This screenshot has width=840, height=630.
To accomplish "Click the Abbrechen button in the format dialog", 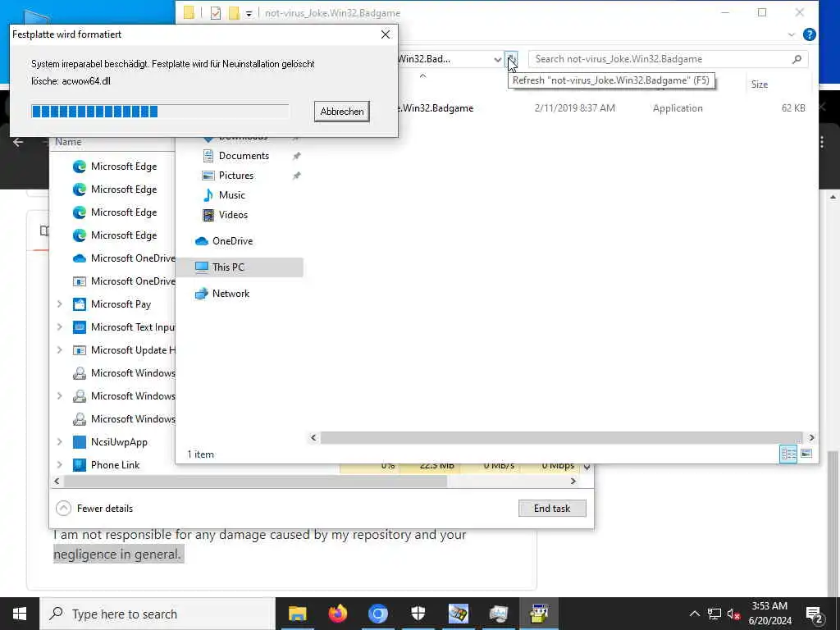I will [x=342, y=112].
